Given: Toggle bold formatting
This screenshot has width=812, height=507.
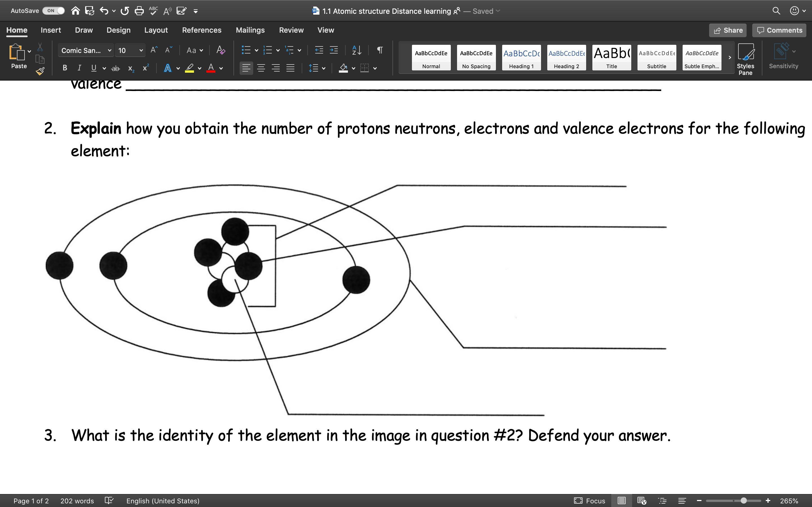Looking at the screenshot, I should point(65,68).
